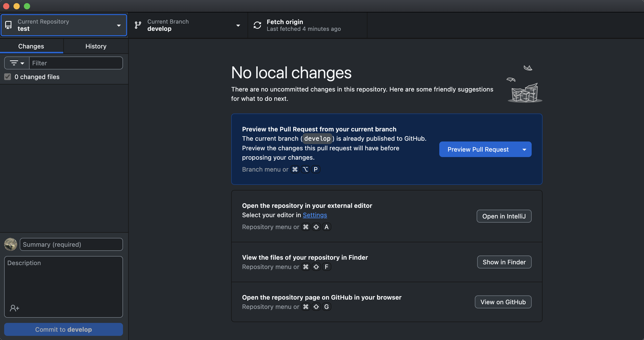Click Show in Finder button
This screenshot has height=340, width=644.
click(504, 262)
